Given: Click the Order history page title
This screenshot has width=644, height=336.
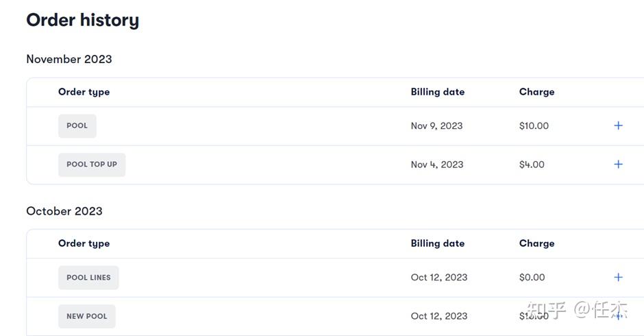Looking at the screenshot, I should (x=82, y=21).
